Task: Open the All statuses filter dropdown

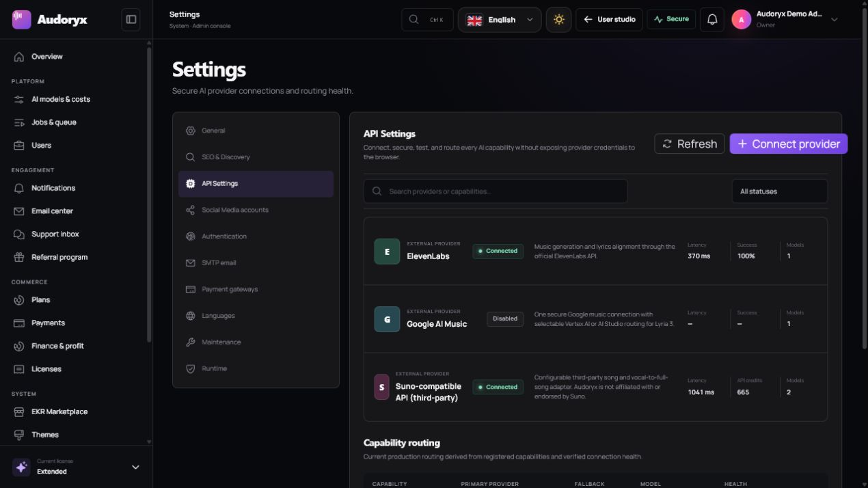Action: click(x=779, y=191)
